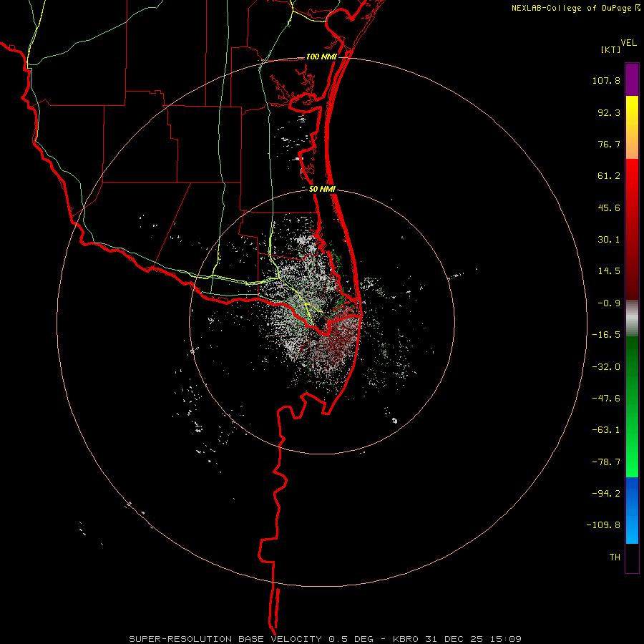Viewport: 644px width, 644px height.
Task: Select the 61.2 velocity scale label
Action: (609, 176)
